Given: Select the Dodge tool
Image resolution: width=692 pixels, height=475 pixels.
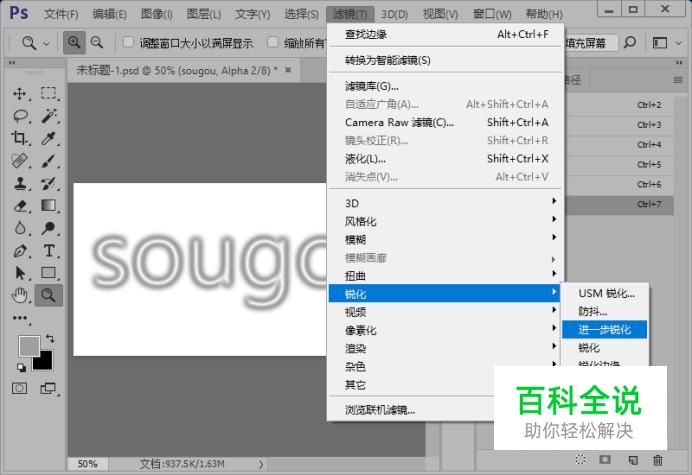Looking at the screenshot, I should point(49,228).
